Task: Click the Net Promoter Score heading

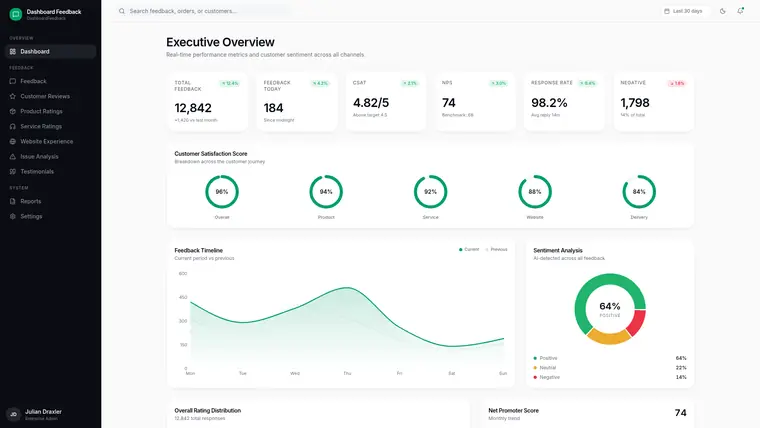Action: (x=513, y=411)
